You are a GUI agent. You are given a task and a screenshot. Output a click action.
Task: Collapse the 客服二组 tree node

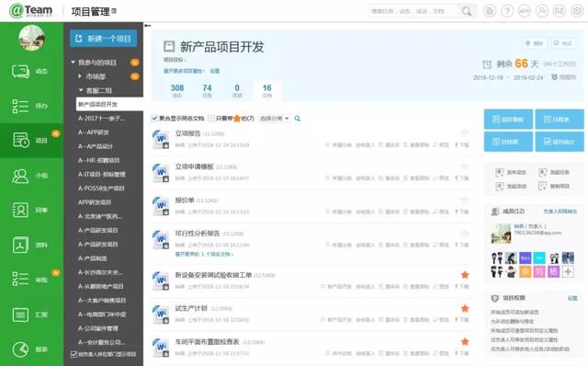[81, 90]
